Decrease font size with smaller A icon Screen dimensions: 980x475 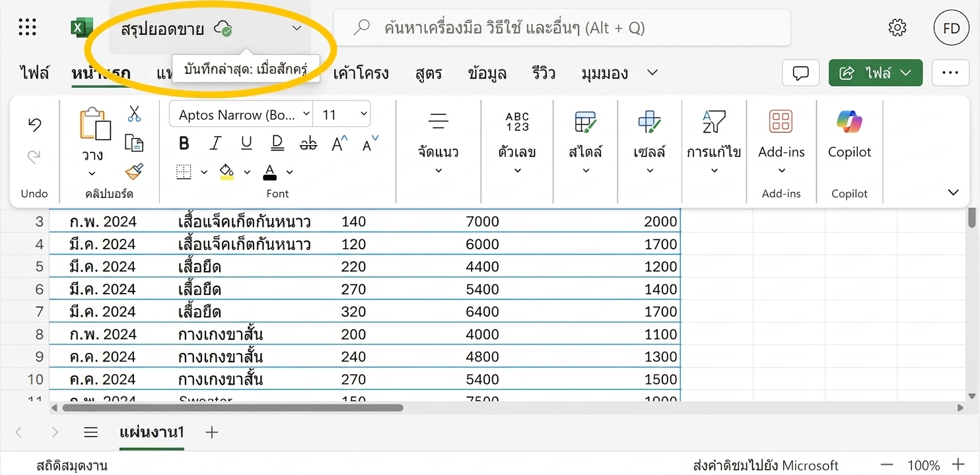pyautogui.click(x=370, y=143)
